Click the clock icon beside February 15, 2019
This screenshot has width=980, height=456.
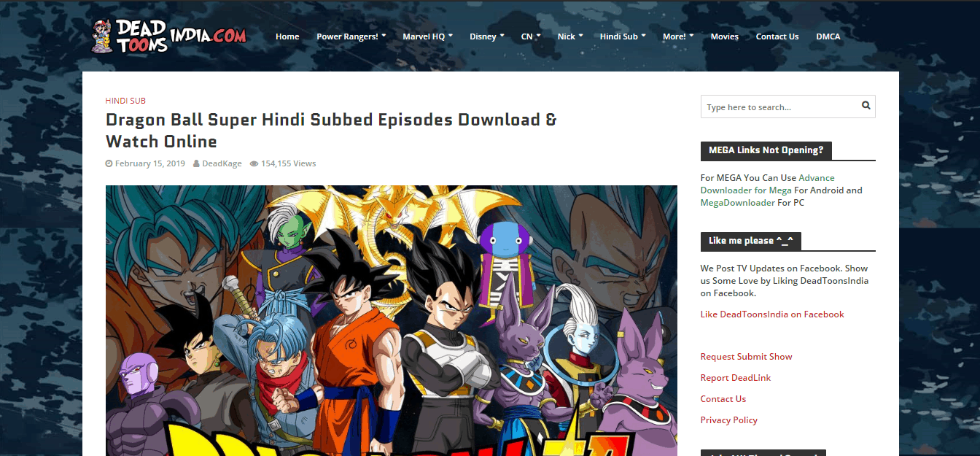pyautogui.click(x=109, y=163)
